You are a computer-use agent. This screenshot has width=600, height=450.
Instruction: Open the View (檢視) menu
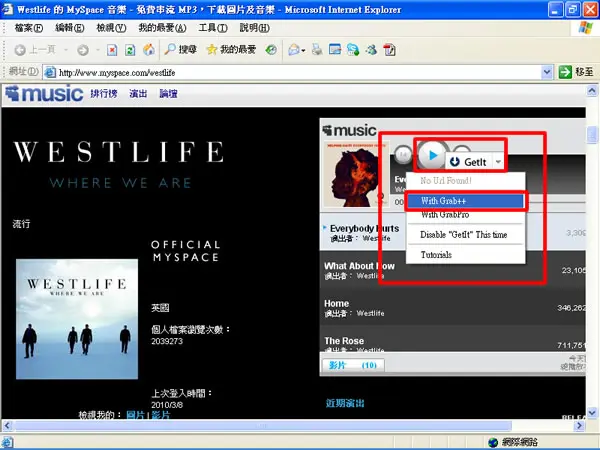click(111, 28)
